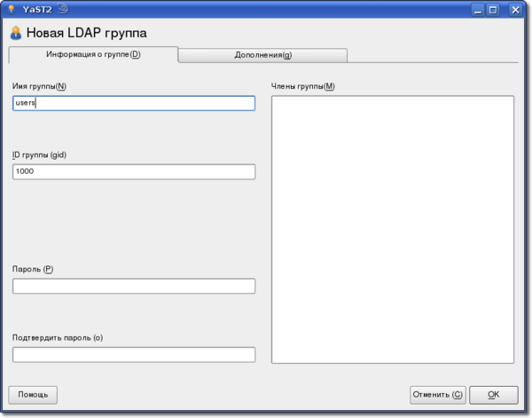The width and height of the screenshot is (532, 418).
Task: Click the user icon beside the heading
Action: 15,33
